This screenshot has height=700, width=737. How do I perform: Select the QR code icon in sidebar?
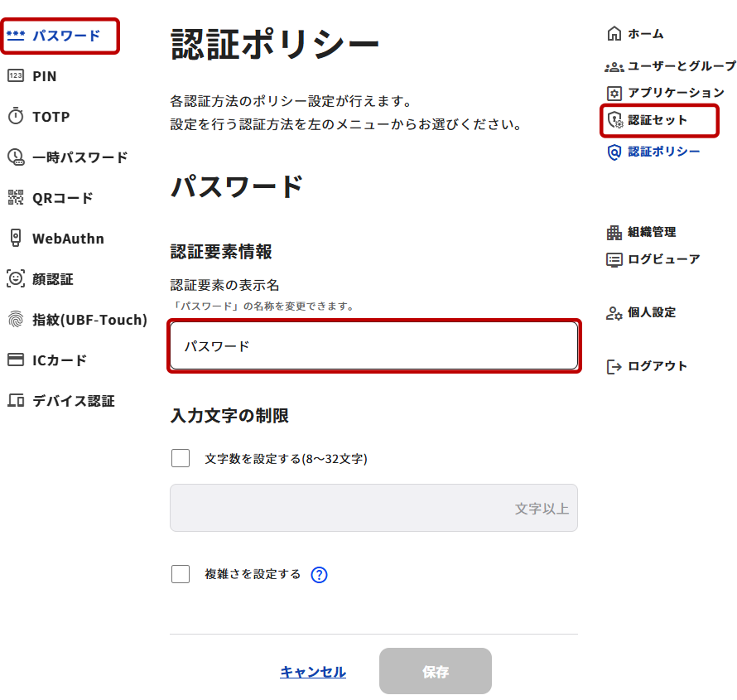(16, 198)
